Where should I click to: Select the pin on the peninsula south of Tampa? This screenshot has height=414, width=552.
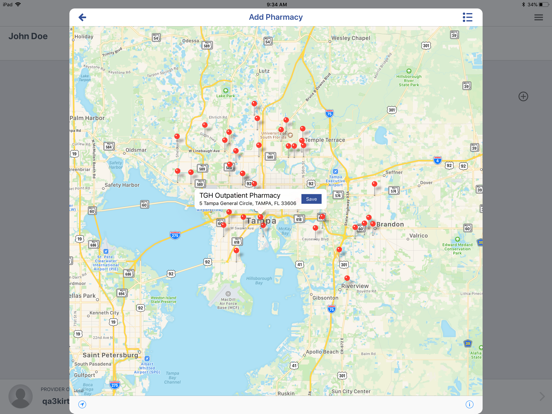click(x=236, y=251)
